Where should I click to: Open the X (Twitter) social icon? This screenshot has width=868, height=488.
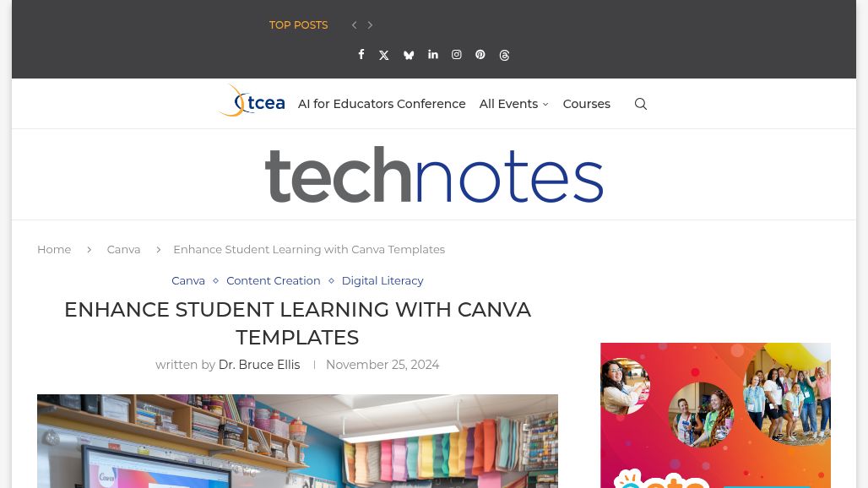tap(384, 56)
